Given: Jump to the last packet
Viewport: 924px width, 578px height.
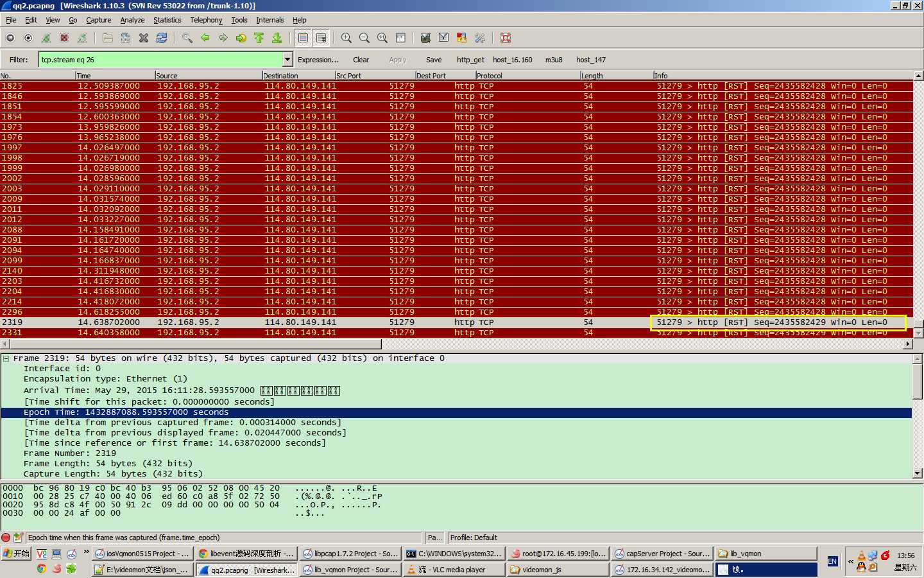Looking at the screenshot, I should (x=277, y=38).
